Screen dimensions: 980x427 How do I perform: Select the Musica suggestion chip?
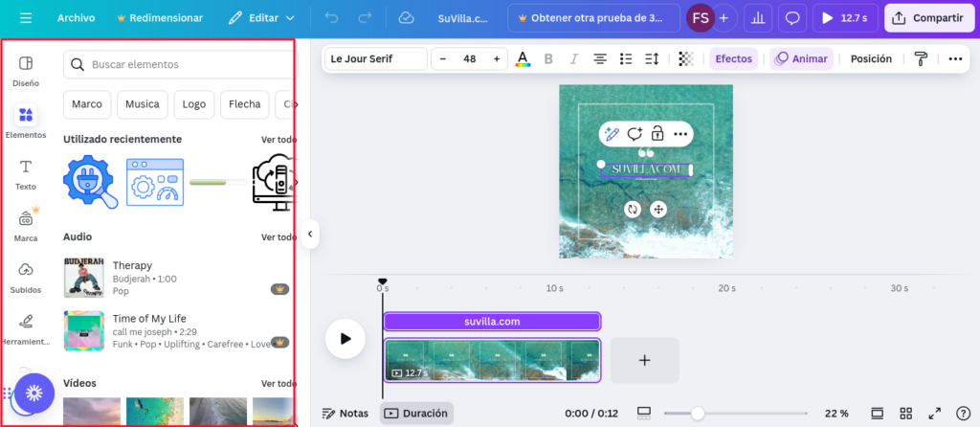pos(142,104)
